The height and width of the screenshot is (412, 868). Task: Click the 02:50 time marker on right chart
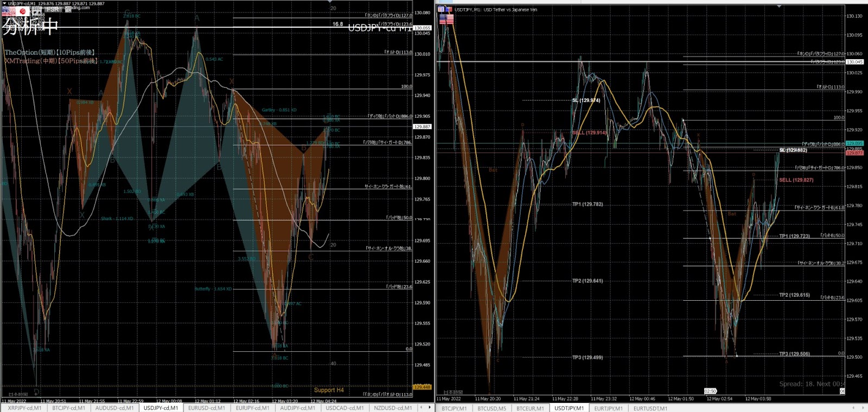(710, 391)
